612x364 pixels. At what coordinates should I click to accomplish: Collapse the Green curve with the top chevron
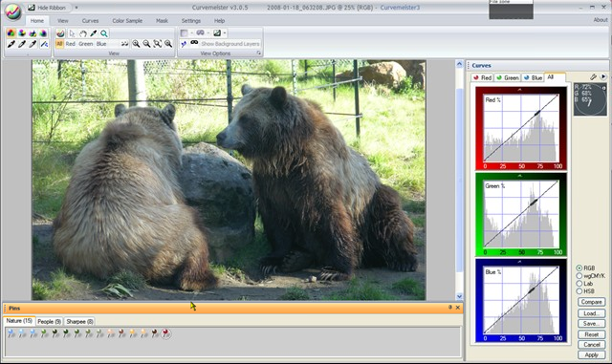tap(519, 176)
